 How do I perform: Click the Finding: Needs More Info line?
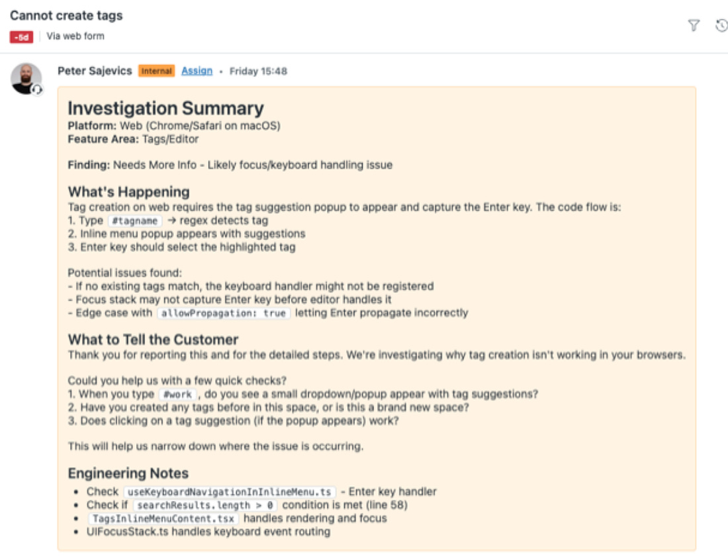(230, 165)
